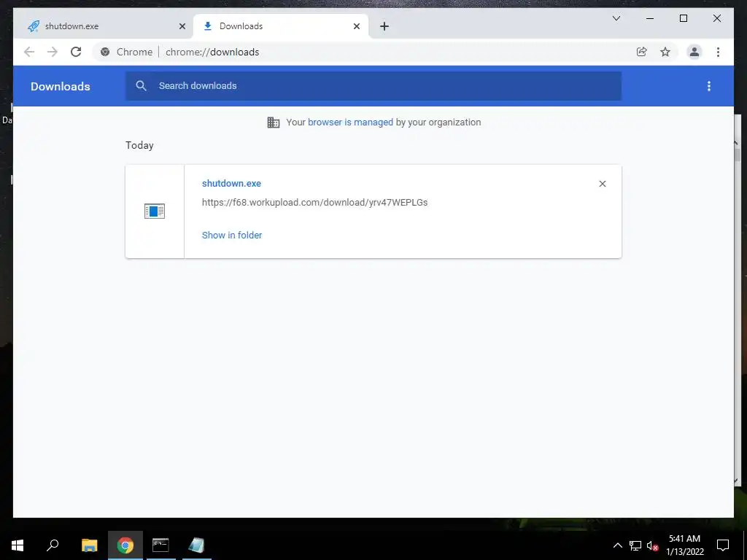Open the taskbar clock and date
747x560 pixels.
tap(684, 545)
